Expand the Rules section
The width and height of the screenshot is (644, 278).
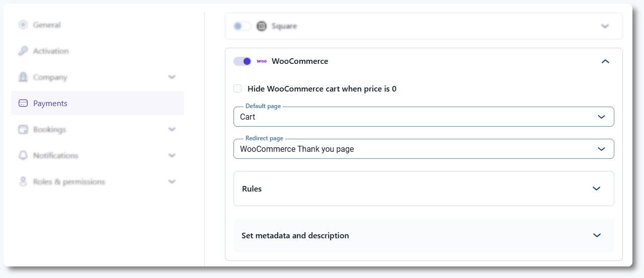[x=423, y=189]
